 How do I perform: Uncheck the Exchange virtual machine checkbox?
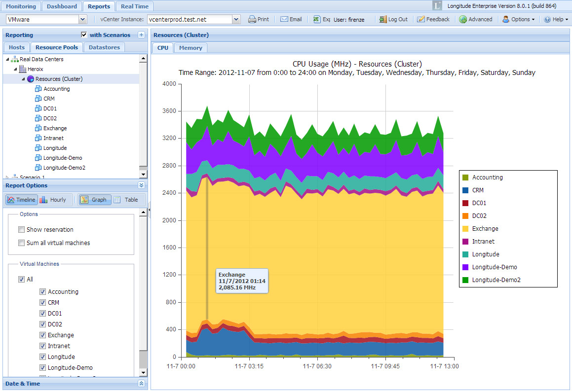42,335
